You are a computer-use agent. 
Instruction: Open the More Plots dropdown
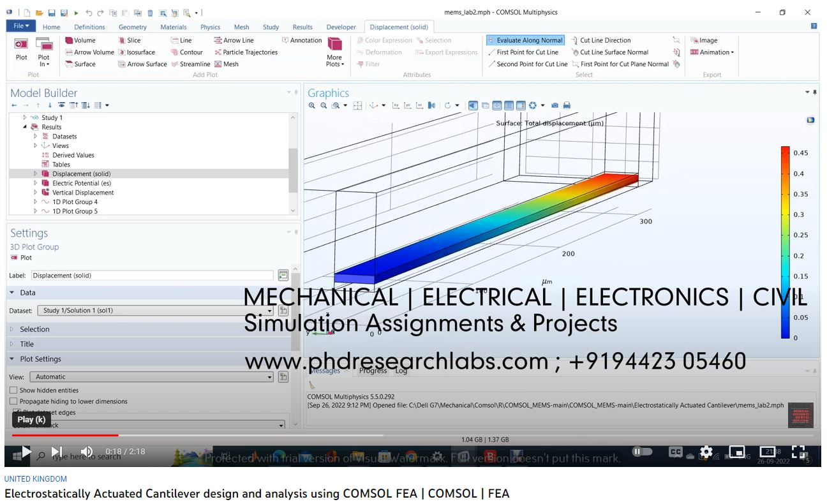[335, 52]
